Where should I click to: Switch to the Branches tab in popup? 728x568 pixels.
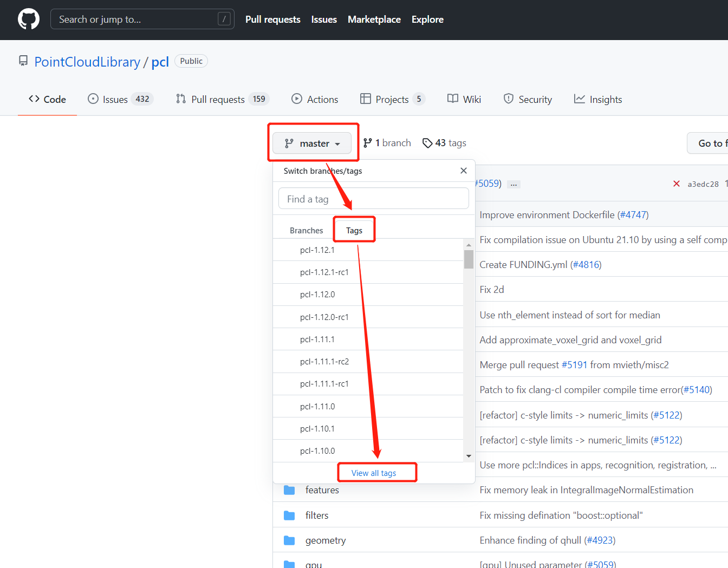306,231
